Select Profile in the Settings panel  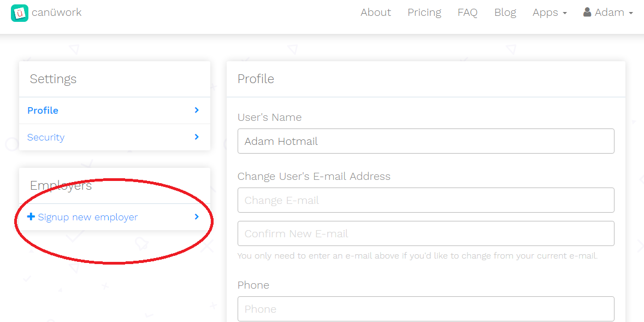(115, 110)
